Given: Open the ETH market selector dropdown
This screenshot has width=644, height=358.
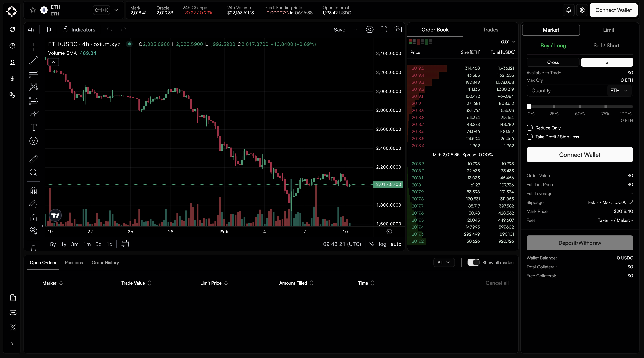Looking at the screenshot, I should (x=116, y=10).
